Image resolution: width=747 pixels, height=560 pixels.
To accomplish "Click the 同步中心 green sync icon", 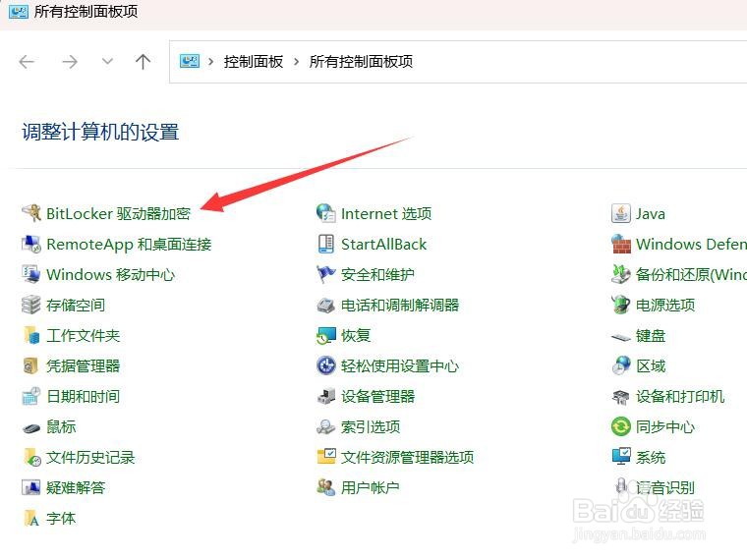I will click(621, 426).
